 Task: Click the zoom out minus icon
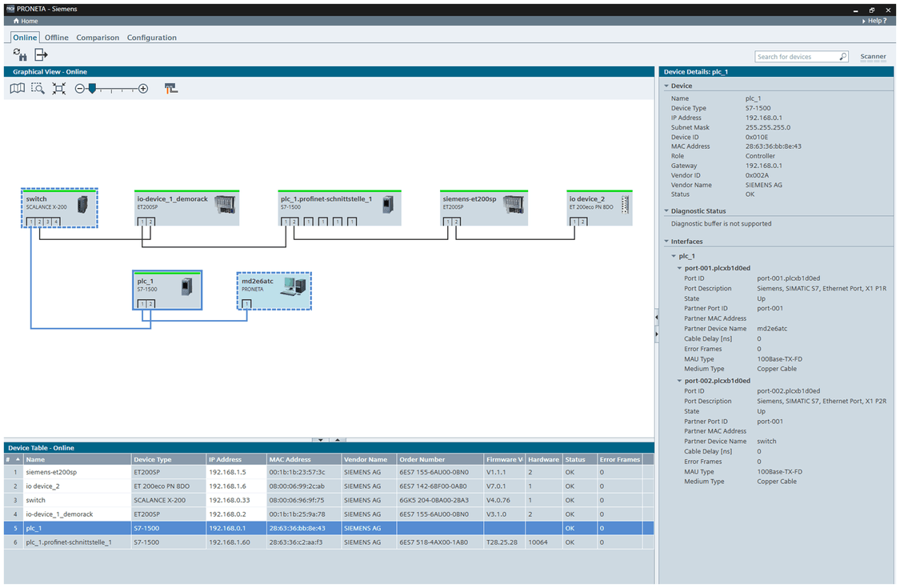tap(80, 89)
